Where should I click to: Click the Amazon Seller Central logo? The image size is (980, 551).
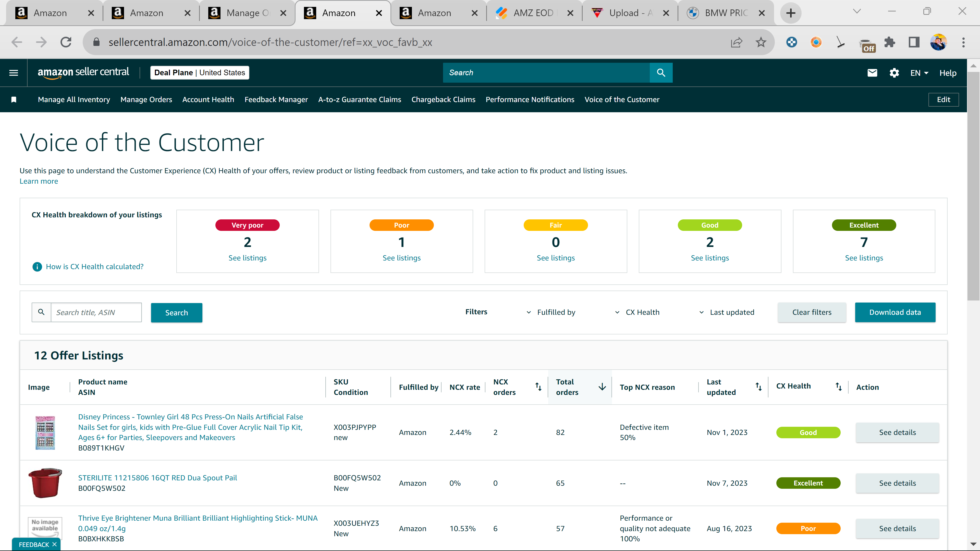click(83, 72)
